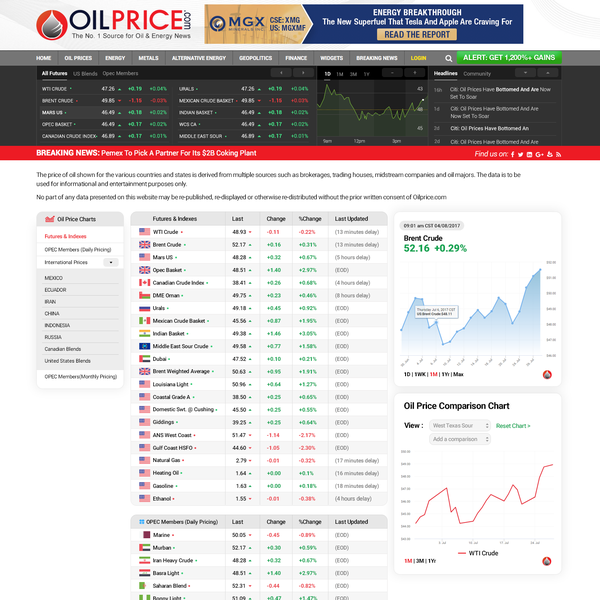Select the MARS US row in the ticker
Screen dimensions: 600x600
(x=105, y=112)
